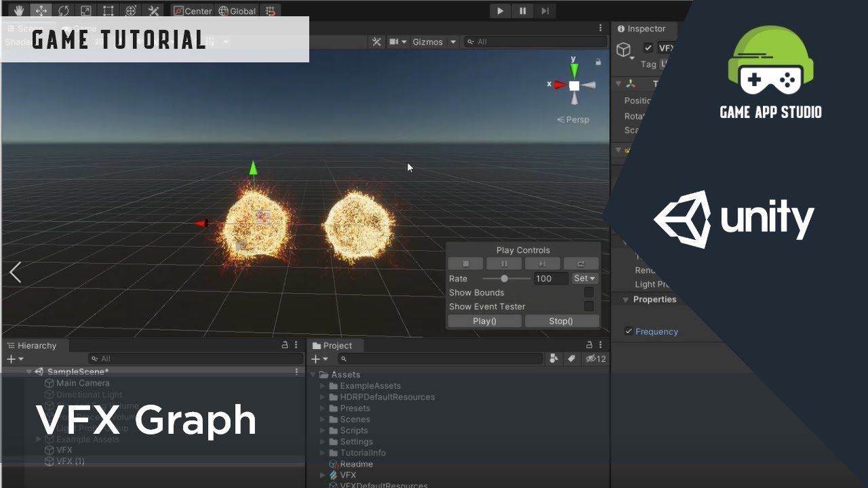Select the Rotate tool

click(64, 11)
